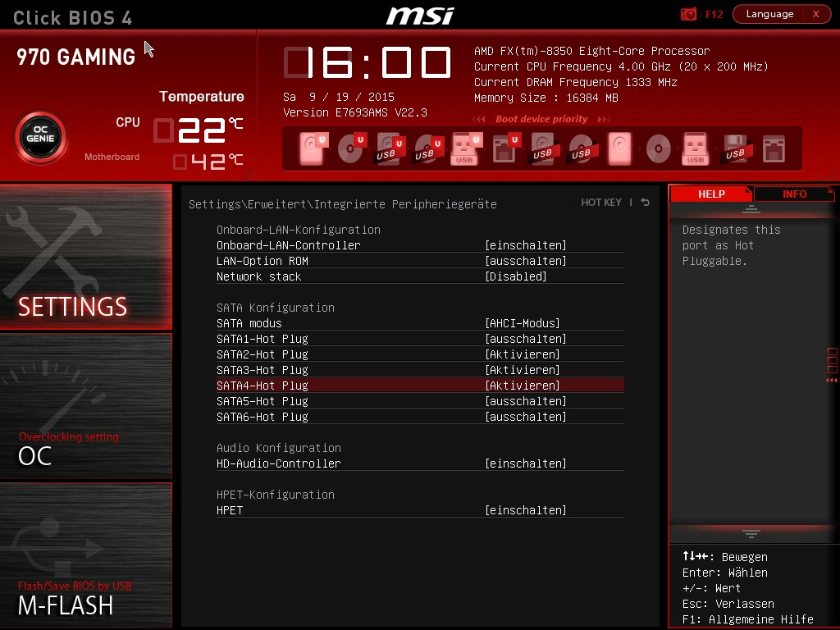Close BIOS with the X next to Language
The height and width of the screenshot is (630, 840).
pyautogui.click(x=816, y=14)
